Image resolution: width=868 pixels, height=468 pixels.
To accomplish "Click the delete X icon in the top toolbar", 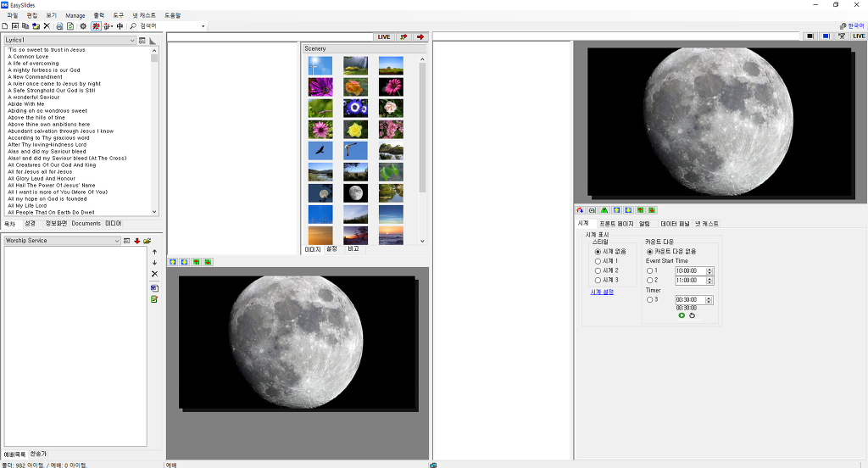I will (x=47, y=26).
